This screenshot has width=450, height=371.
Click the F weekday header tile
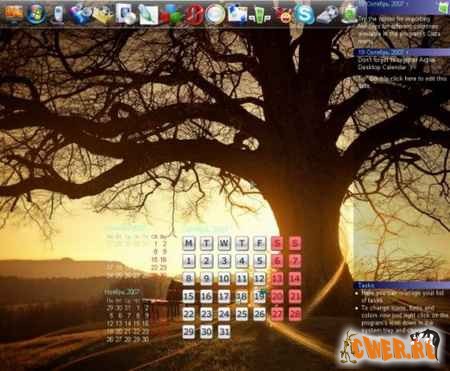click(x=260, y=243)
